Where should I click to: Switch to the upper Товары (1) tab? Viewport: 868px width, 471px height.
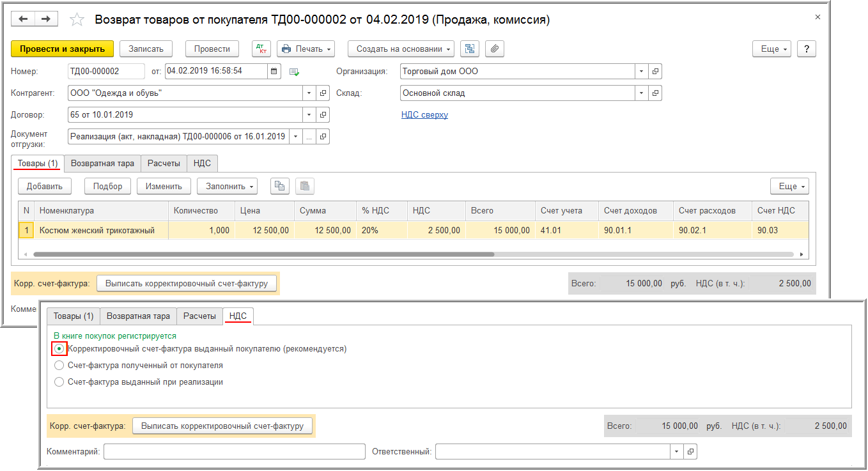[x=38, y=163]
